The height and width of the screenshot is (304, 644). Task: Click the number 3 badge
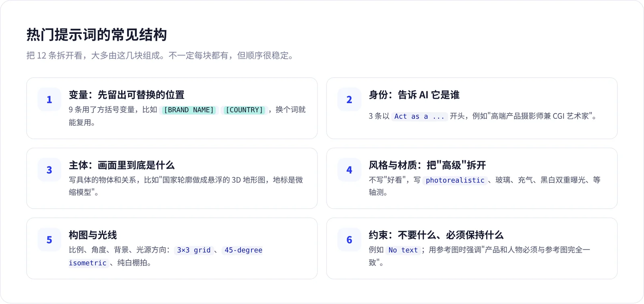(49, 170)
